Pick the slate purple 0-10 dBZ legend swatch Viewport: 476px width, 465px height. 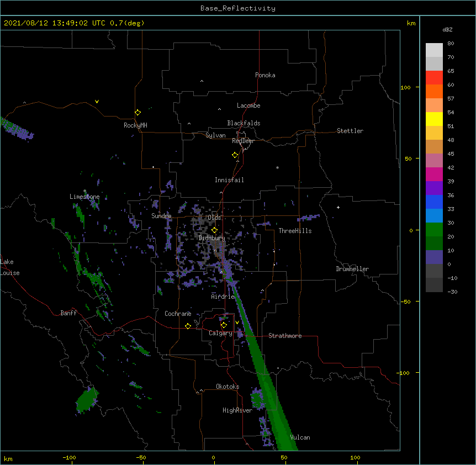[434, 257]
